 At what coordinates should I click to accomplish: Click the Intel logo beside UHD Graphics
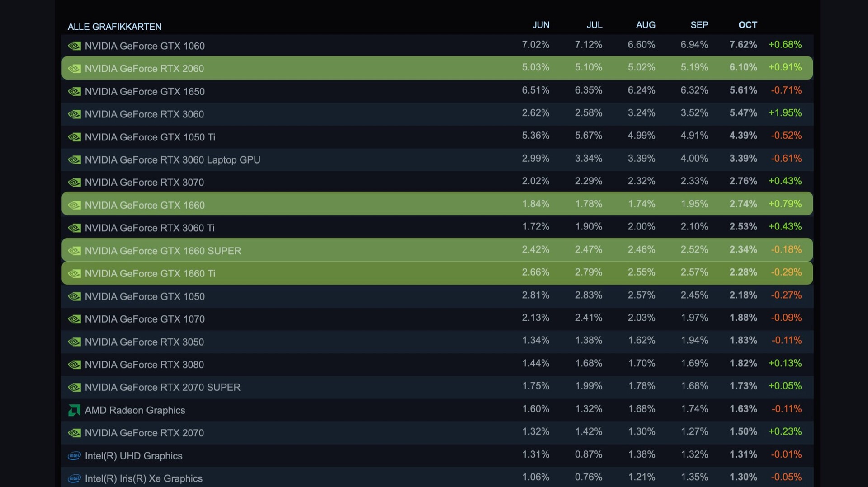[74, 456]
